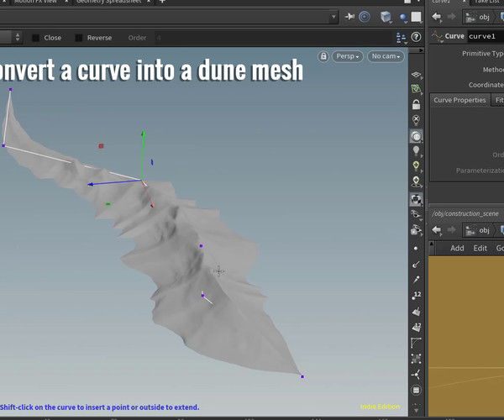Go forward in the network editor
The image size is (504, 420).
coord(451,230)
